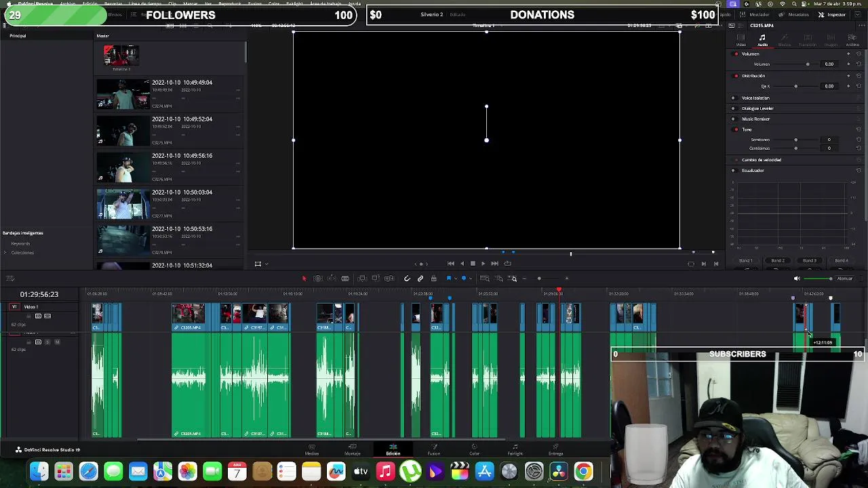Add keyframe for Volumen section
This screenshot has height=488, width=868.
click(x=848, y=54)
